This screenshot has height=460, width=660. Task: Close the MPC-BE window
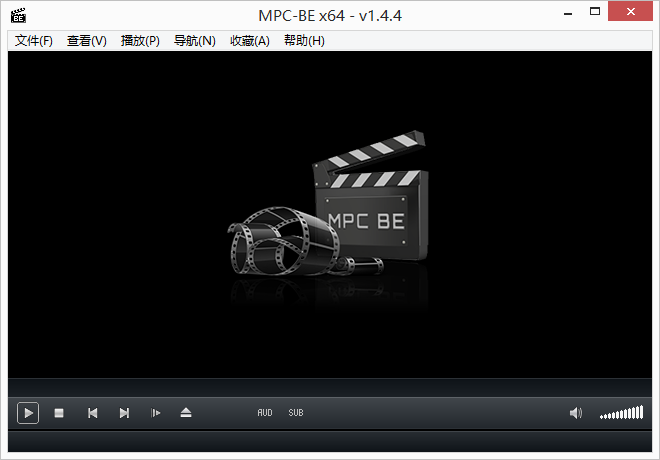(x=630, y=12)
